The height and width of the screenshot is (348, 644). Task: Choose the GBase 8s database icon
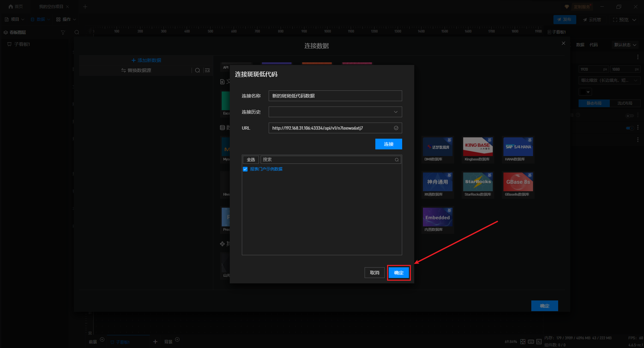coord(518,182)
